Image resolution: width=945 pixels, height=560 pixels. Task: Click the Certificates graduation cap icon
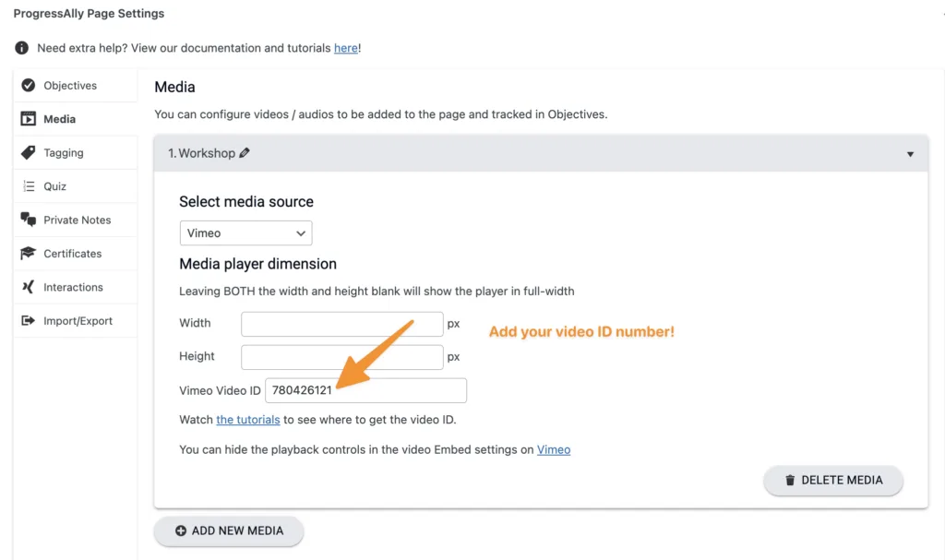[29, 254]
